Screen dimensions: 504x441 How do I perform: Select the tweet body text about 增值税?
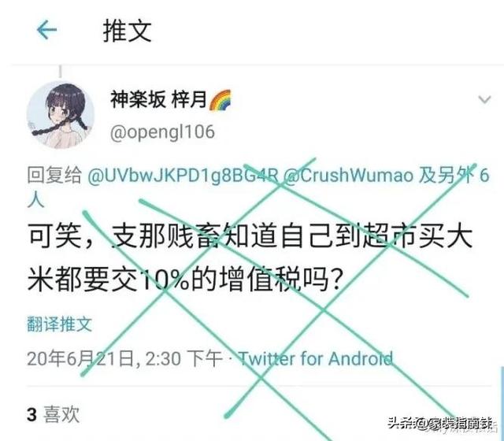coord(250,258)
